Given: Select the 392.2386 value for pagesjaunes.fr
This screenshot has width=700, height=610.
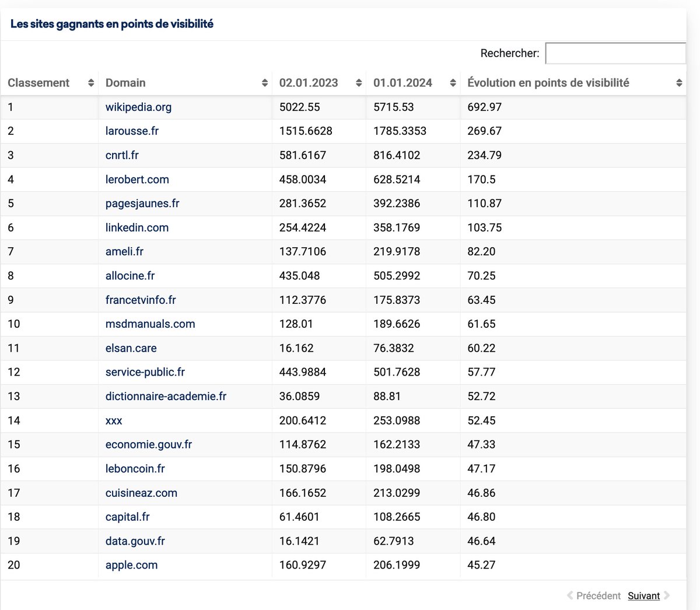Looking at the screenshot, I should [x=397, y=204].
